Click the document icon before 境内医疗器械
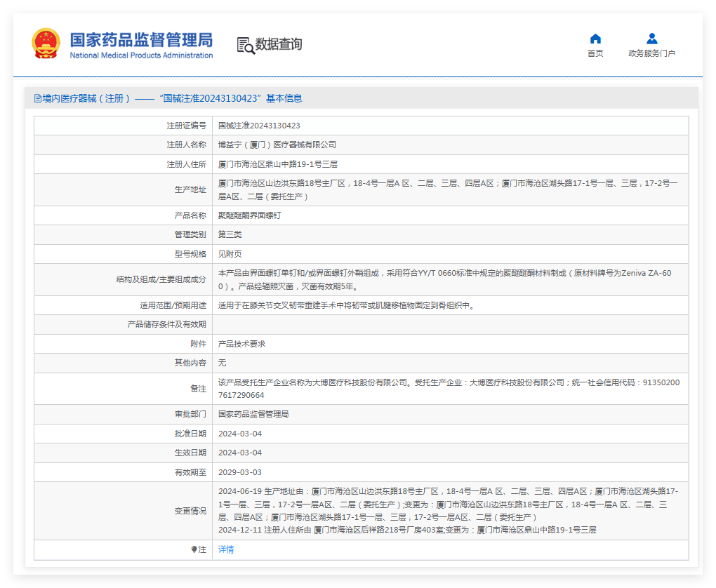Screen dimensions: 716x588 tap(38, 99)
